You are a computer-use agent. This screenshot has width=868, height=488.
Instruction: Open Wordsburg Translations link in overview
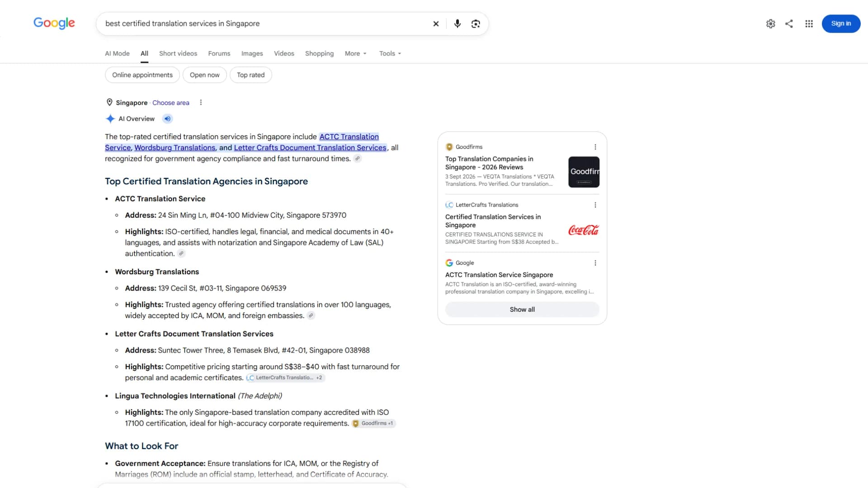175,148
